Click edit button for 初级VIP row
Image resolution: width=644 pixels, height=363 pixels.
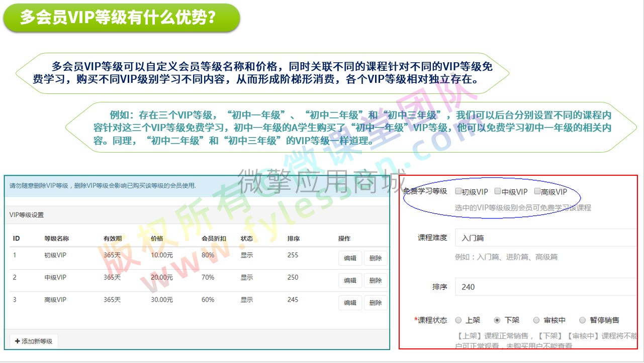click(x=350, y=259)
